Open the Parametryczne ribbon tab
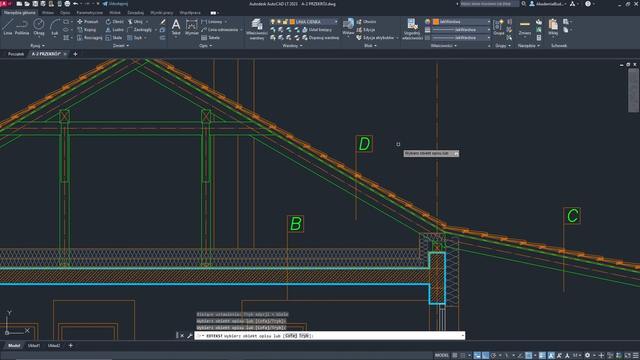This screenshot has height=360, width=640. click(89, 13)
